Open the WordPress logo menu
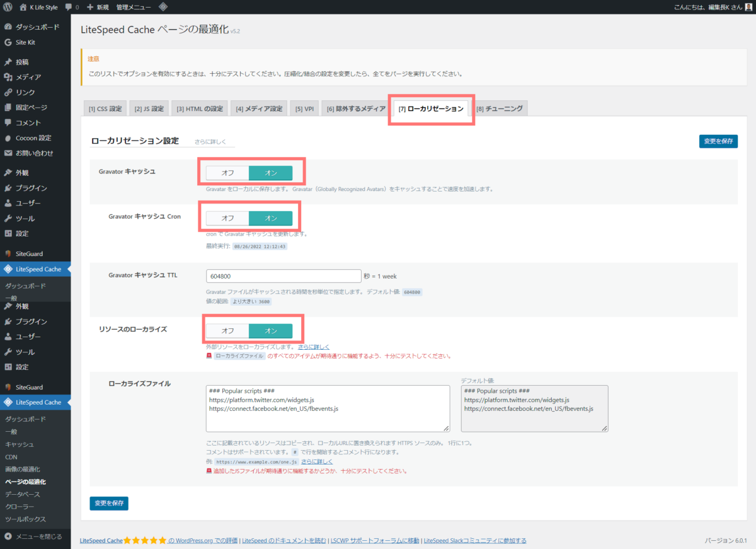This screenshot has width=756, height=549. 8,7
